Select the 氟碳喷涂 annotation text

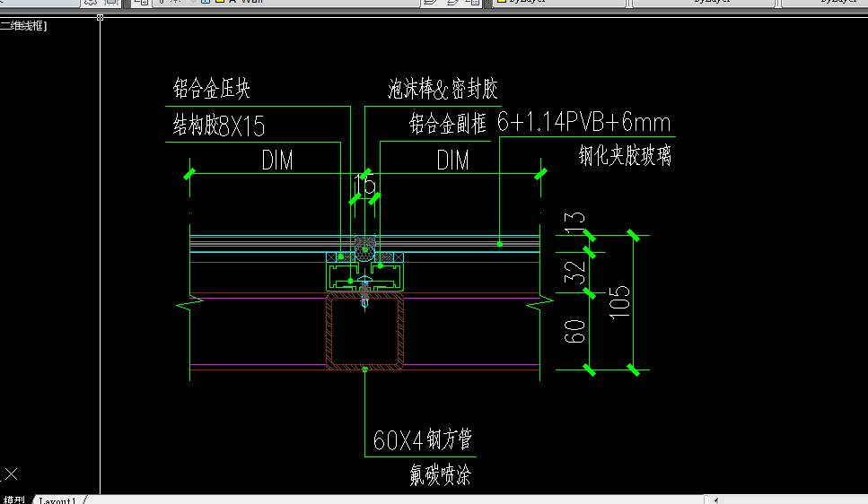(440, 474)
